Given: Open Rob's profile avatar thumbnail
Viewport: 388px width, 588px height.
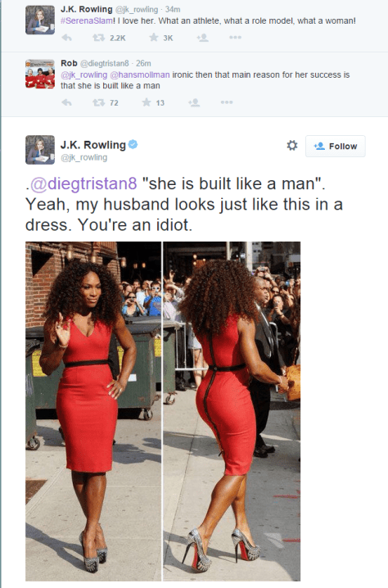Looking at the screenshot, I should pos(40,74).
